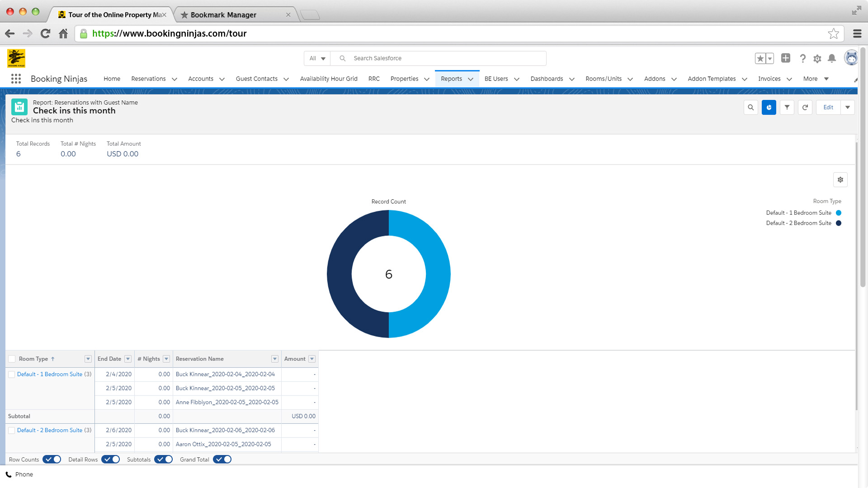Click the browser address bar URL
This screenshot has height=488, width=868.
pos(170,33)
